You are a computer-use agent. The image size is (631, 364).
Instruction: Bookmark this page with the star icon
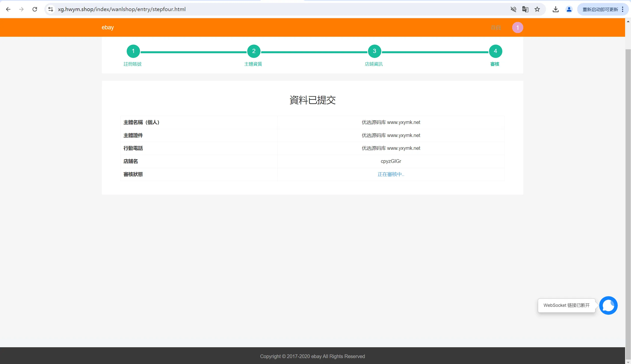click(537, 9)
